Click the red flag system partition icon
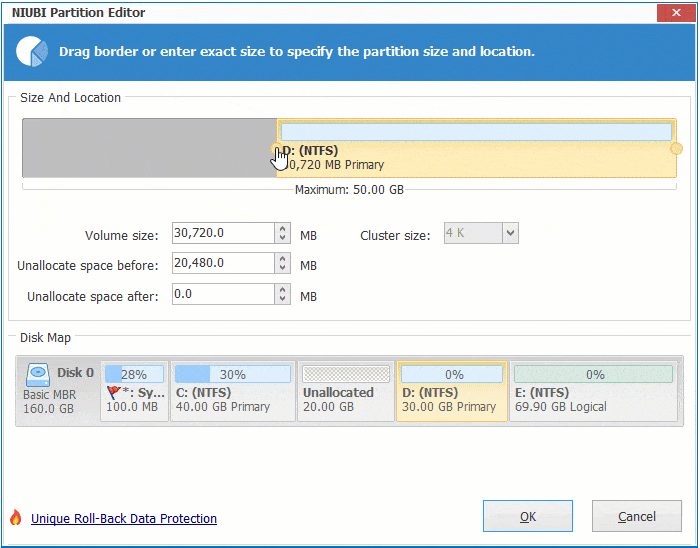This screenshot has width=700, height=548. (112, 392)
